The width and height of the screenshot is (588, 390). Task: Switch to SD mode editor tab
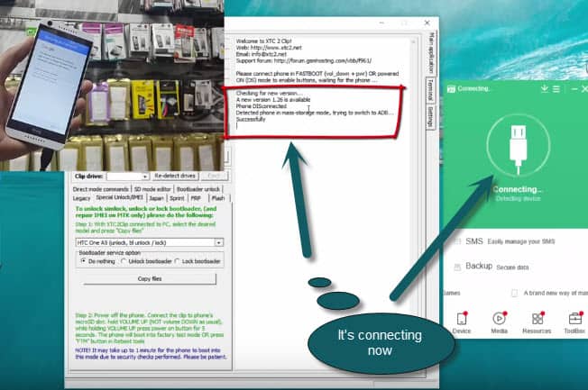pos(152,189)
